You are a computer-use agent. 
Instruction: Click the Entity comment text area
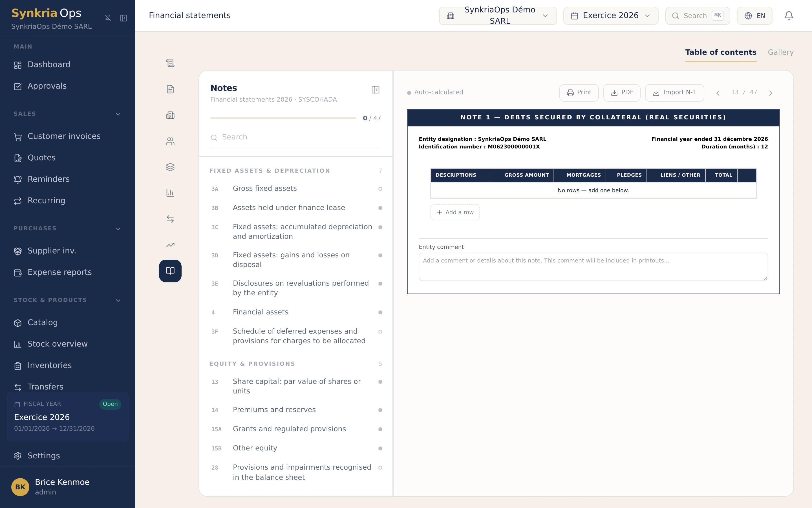(x=593, y=267)
